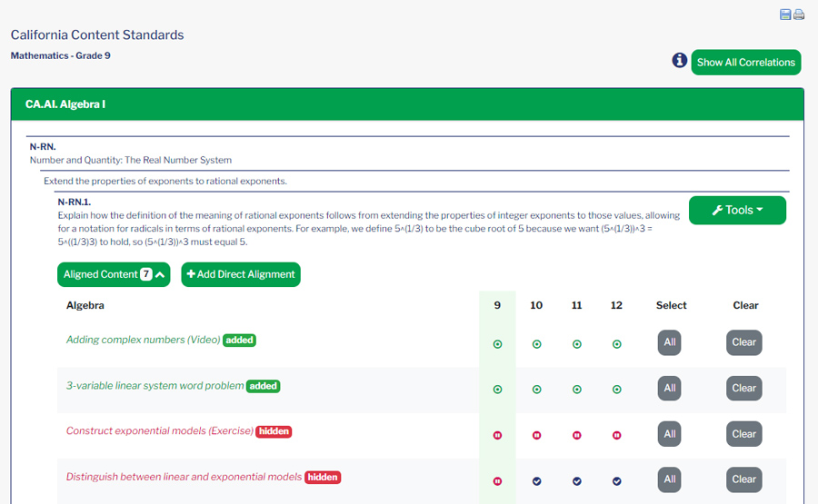Toggle grade 9 for 3-variable linear system
The image size is (818, 504).
tap(497, 390)
